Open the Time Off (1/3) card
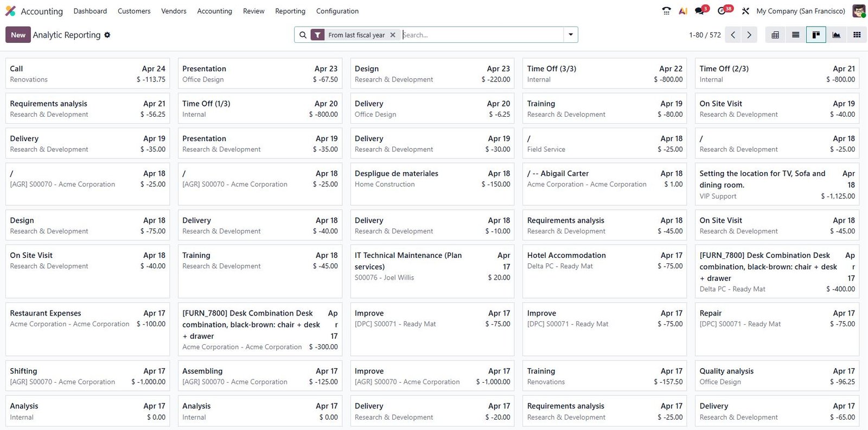The width and height of the screenshot is (868, 430). pos(260,109)
